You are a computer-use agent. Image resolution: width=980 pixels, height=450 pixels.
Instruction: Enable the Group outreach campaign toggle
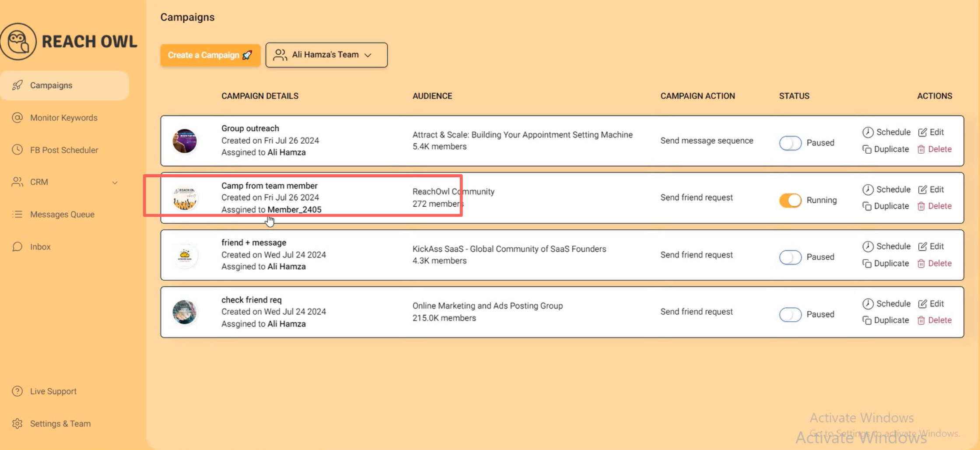pos(790,143)
